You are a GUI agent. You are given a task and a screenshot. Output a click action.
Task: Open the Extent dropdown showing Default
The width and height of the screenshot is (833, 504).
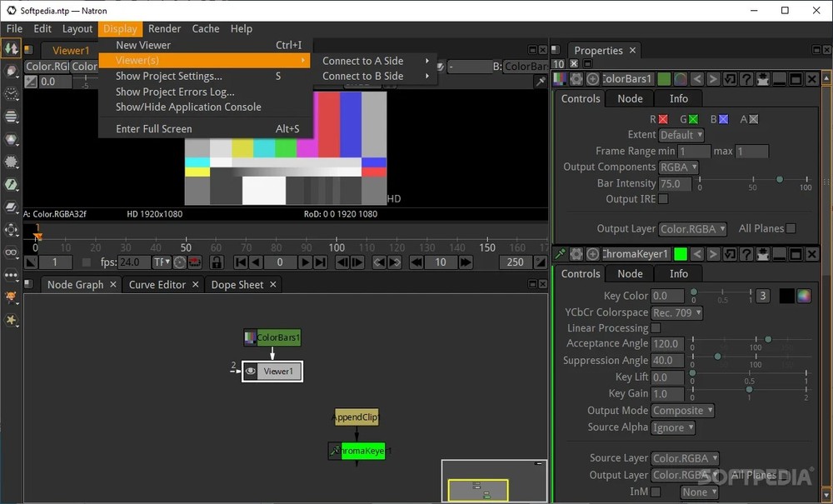tap(681, 135)
